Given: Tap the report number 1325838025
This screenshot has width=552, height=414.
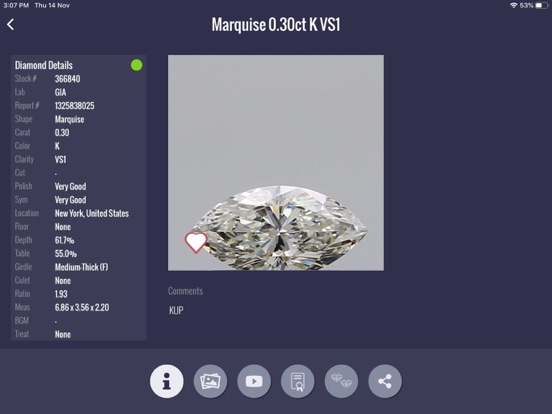Looking at the screenshot, I should 75,106.
